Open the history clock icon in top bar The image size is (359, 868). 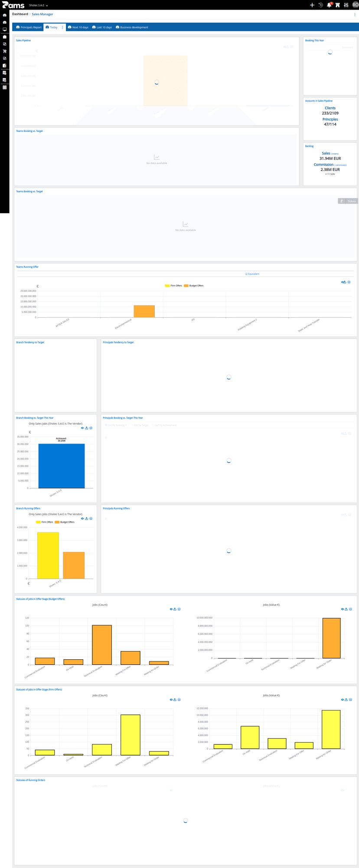click(321, 5)
